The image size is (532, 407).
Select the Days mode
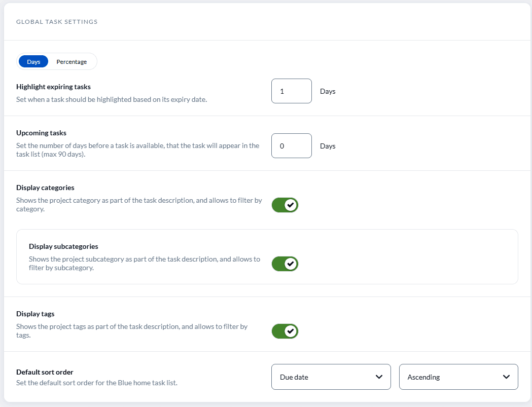tap(33, 61)
